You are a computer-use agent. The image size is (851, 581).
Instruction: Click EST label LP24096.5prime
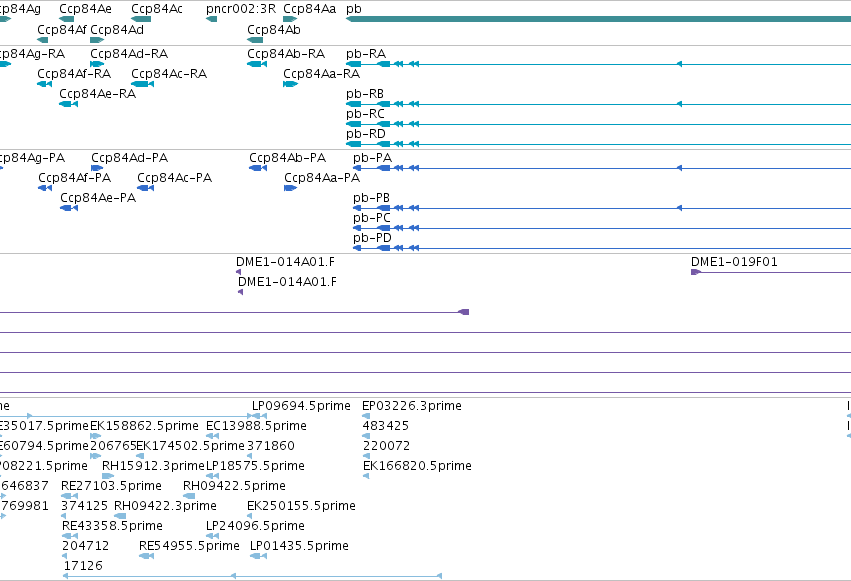255,526
